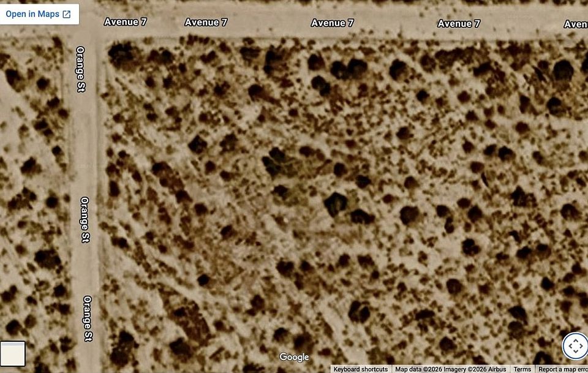This screenshot has width=588, height=373.
Task: Switch map type via bottom-left thumbnail
Action: (x=12, y=353)
